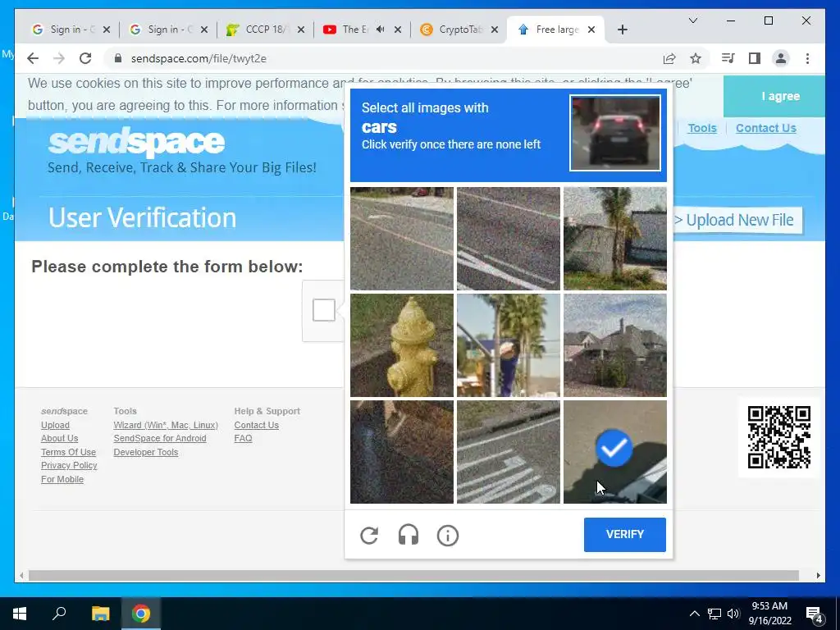
Task: Switch to the second Sign in tab
Action: tap(168, 30)
